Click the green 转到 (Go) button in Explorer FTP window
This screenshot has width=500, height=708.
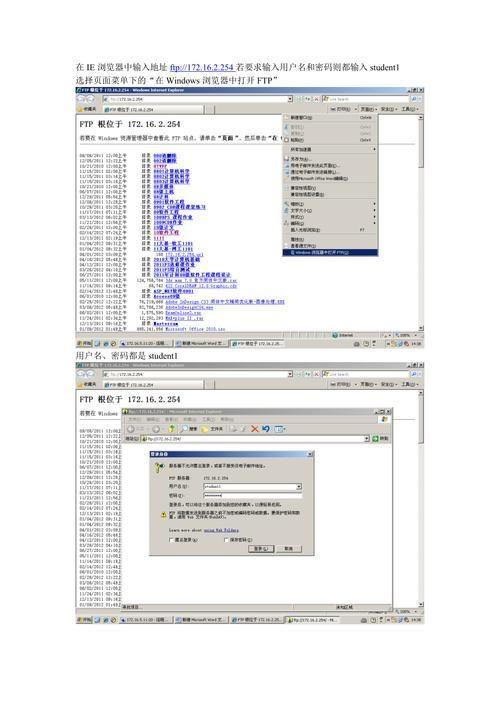click(x=381, y=439)
